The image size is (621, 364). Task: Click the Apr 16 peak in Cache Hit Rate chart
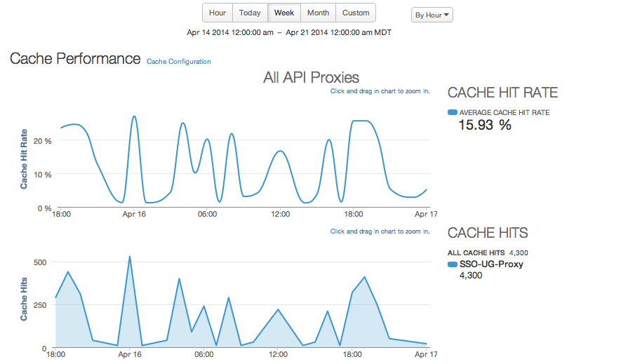134,116
